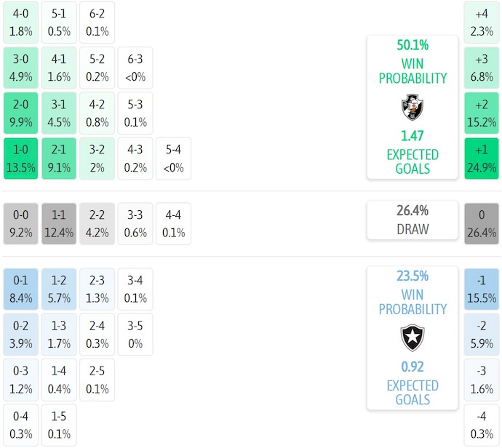Click the -1 goal margin box
This screenshot has height=448, width=502.
(482, 289)
